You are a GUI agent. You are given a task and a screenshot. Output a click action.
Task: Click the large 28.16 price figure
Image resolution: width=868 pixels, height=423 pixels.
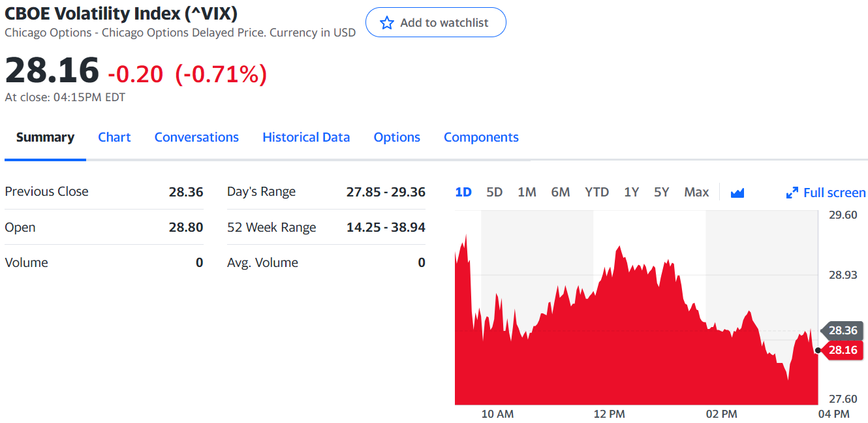pos(52,70)
